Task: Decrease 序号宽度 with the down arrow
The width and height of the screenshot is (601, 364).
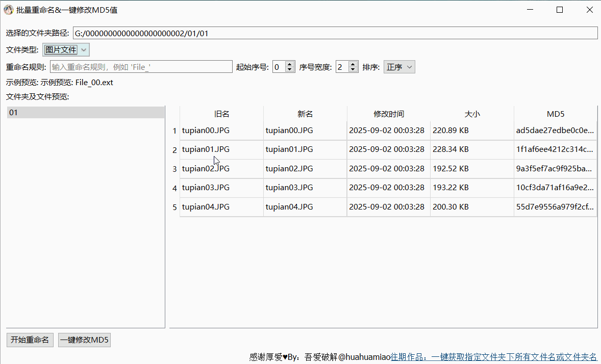Action: (x=353, y=69)
